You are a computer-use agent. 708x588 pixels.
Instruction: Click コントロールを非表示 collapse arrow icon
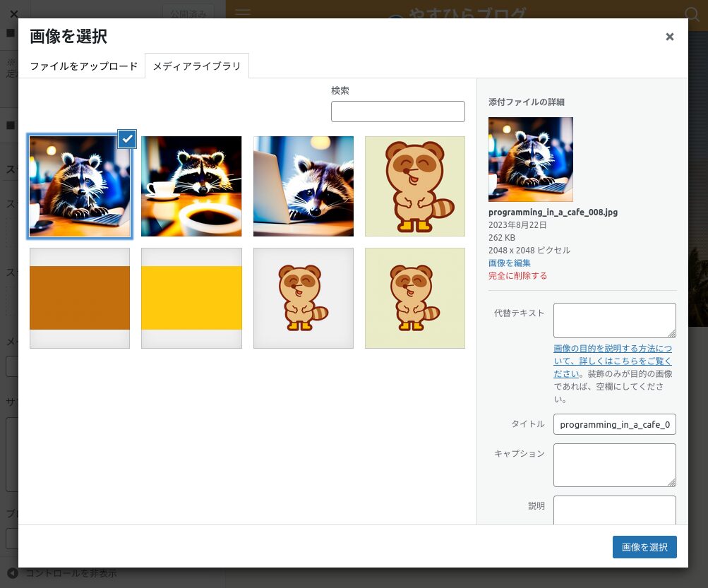click(13, 573)
